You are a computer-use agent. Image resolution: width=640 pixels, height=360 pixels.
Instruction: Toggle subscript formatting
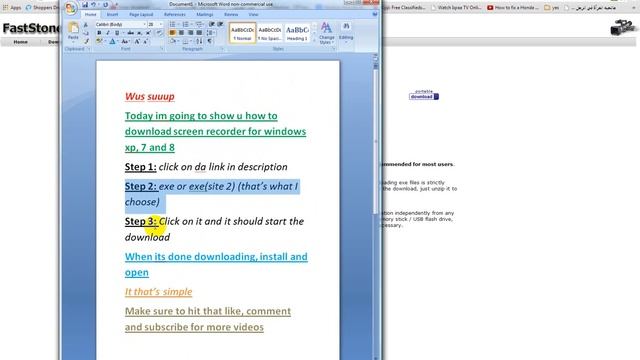pyautogui.click(x=139, y=33)
